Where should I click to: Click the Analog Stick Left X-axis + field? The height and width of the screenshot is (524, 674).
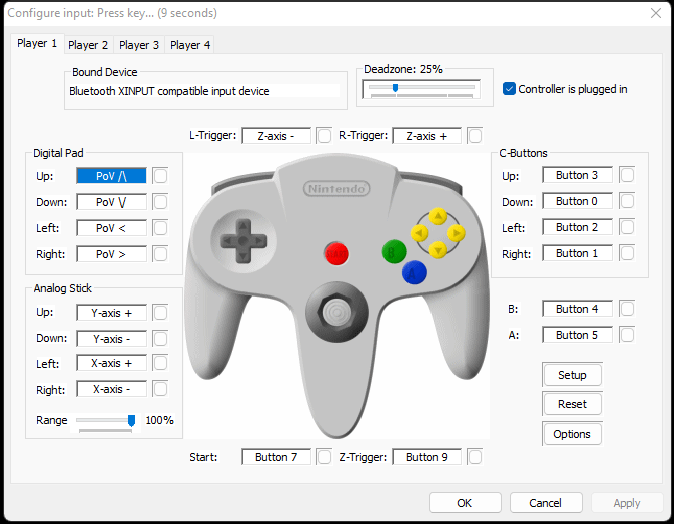[x=111, y=363]
